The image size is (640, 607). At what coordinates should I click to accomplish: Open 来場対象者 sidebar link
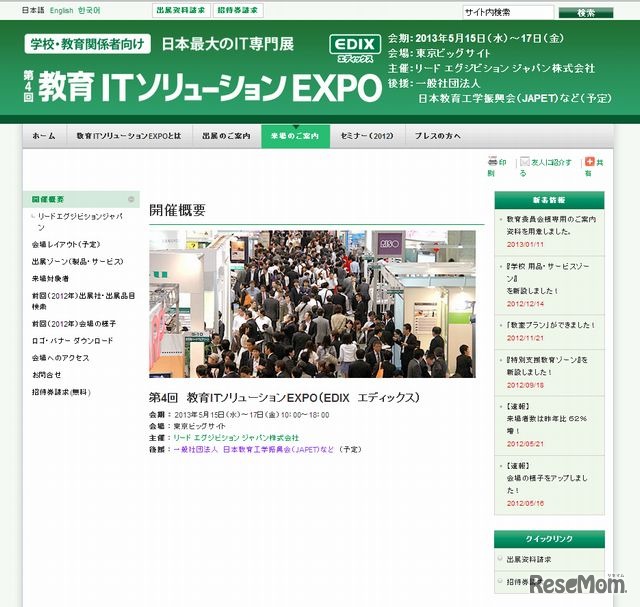point(51,279)
